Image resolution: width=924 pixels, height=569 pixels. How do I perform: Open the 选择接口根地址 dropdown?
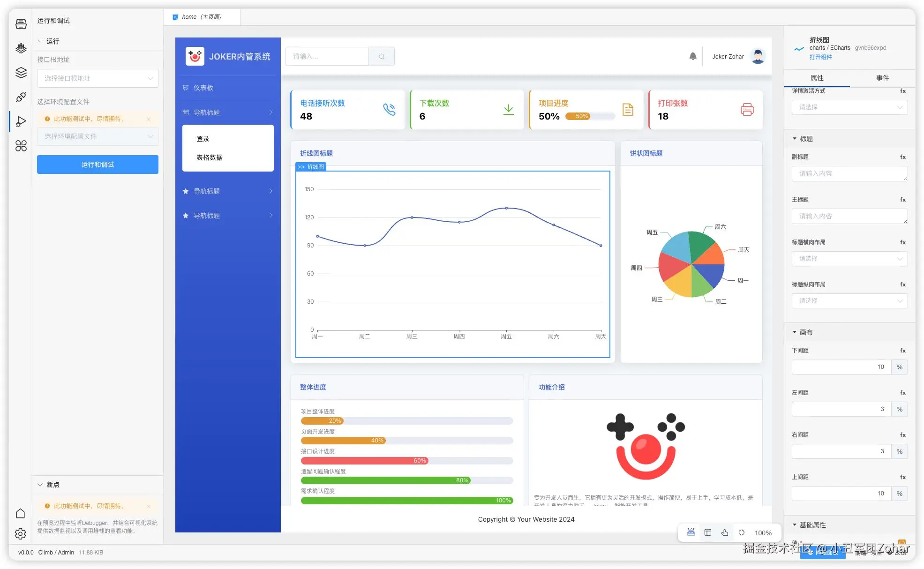click(98, 78)
